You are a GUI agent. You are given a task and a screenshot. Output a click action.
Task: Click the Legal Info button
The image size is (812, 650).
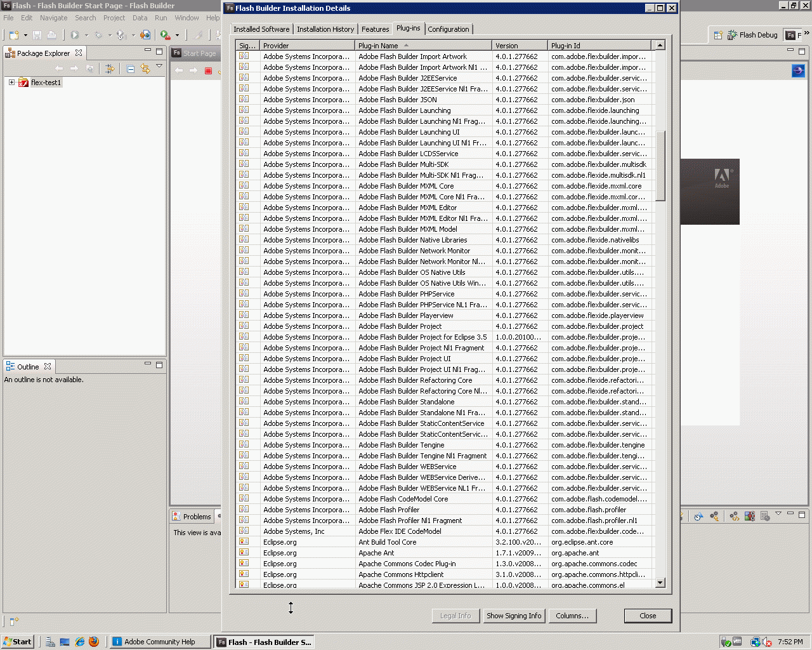coord(455,616)
